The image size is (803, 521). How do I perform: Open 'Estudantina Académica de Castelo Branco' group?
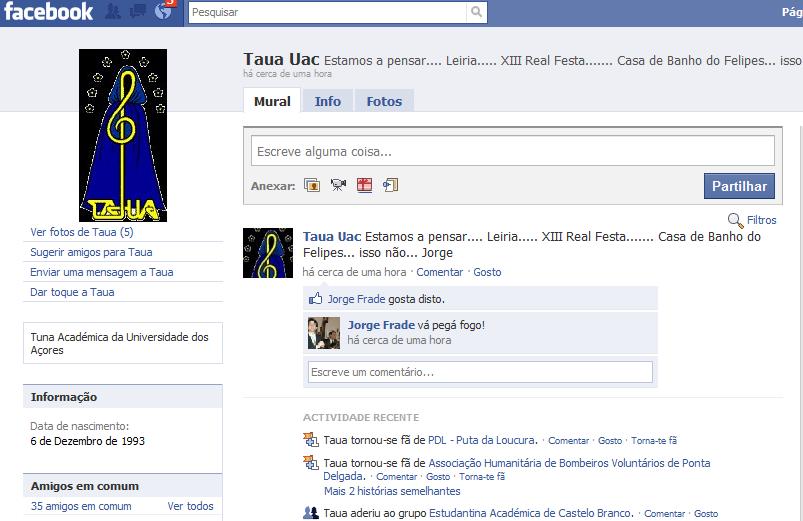point(531,513)
